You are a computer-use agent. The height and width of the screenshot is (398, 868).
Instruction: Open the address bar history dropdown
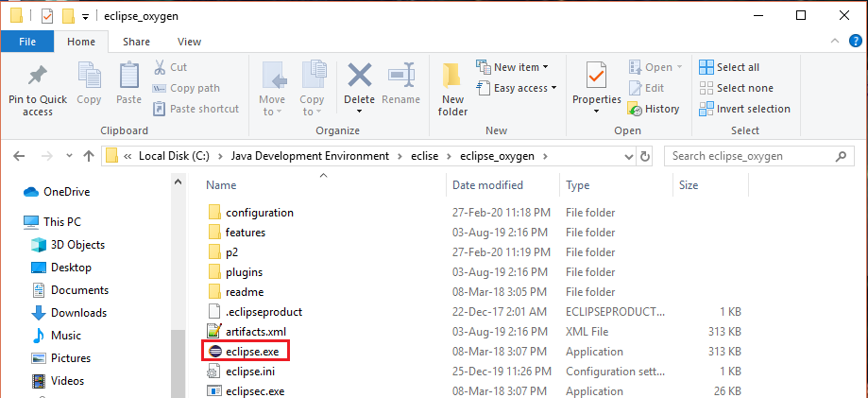coord(629,156)
